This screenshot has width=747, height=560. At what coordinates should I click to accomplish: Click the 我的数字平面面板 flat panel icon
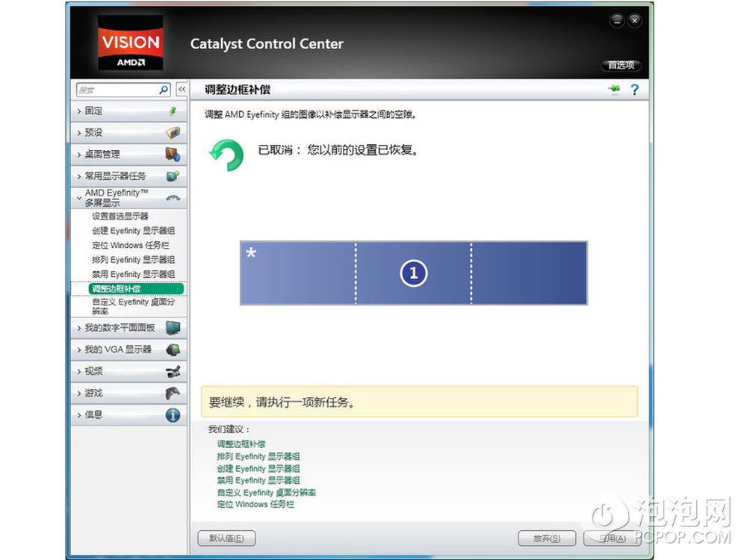tap(173, 328)
